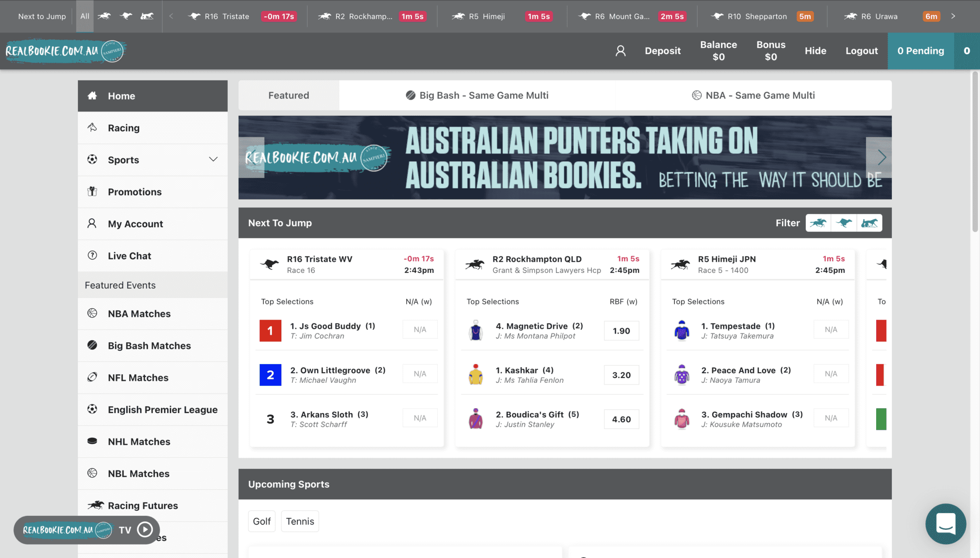Open R10 Shepparton in top bar
980x558 pixels.
(x=761, y=16)
